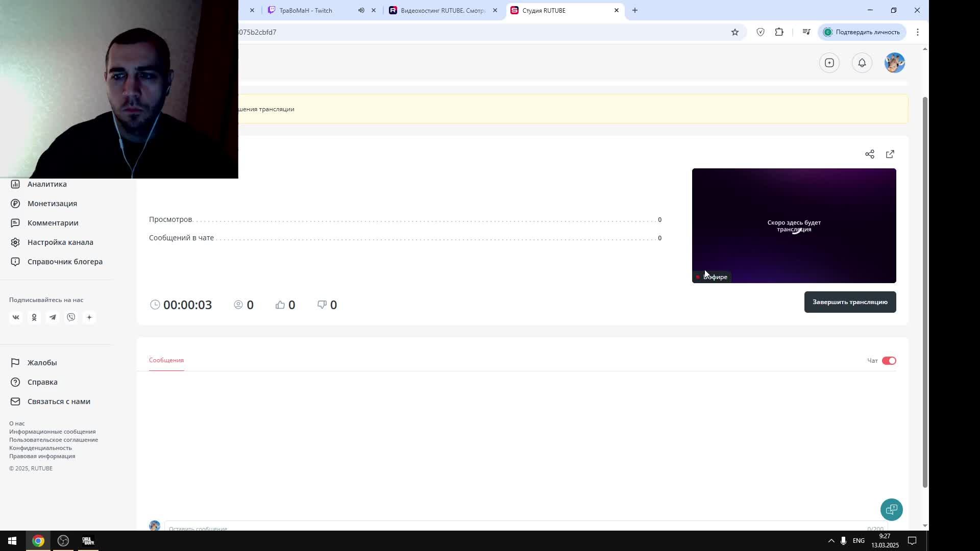Open the support chat widget icon

(x=892, y=509)
